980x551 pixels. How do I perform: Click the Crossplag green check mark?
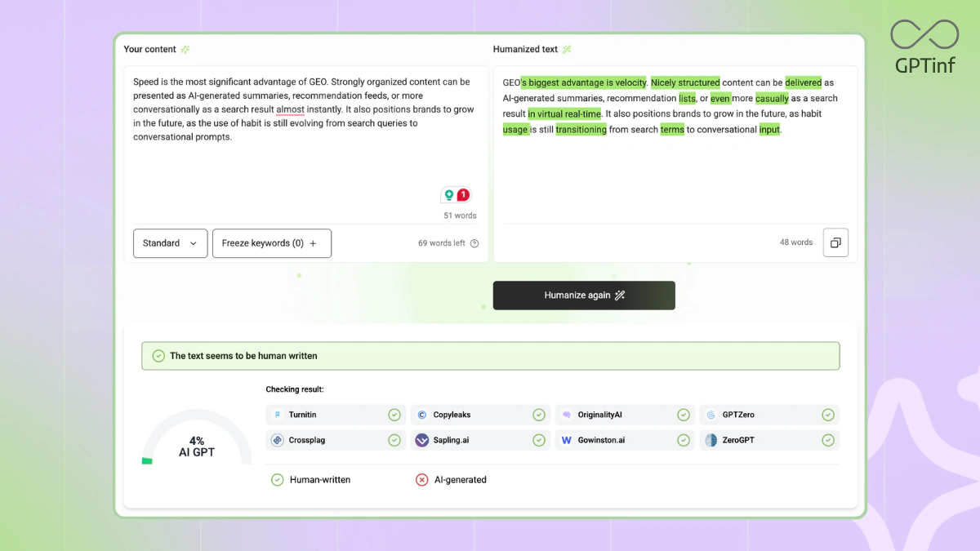point(394,440)
